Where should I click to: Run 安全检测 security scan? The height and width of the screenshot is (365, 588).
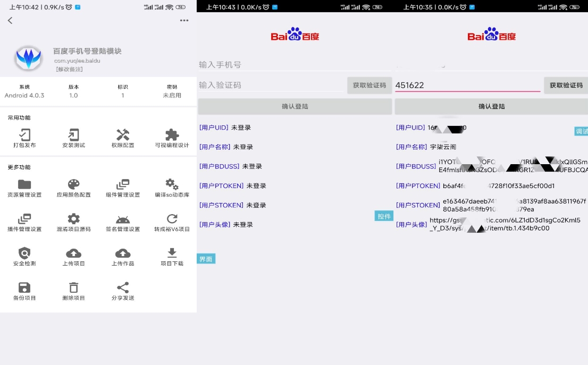(x=26, y=256)
